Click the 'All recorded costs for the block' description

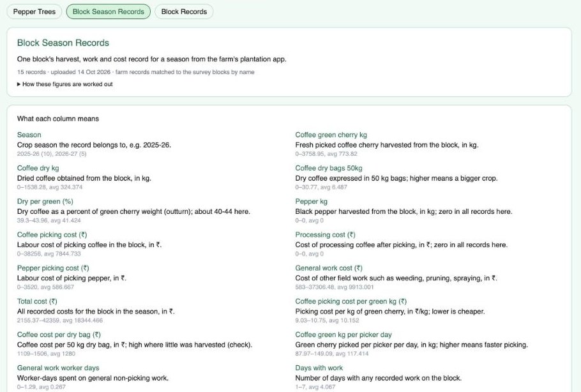click(x=96, y=312)
